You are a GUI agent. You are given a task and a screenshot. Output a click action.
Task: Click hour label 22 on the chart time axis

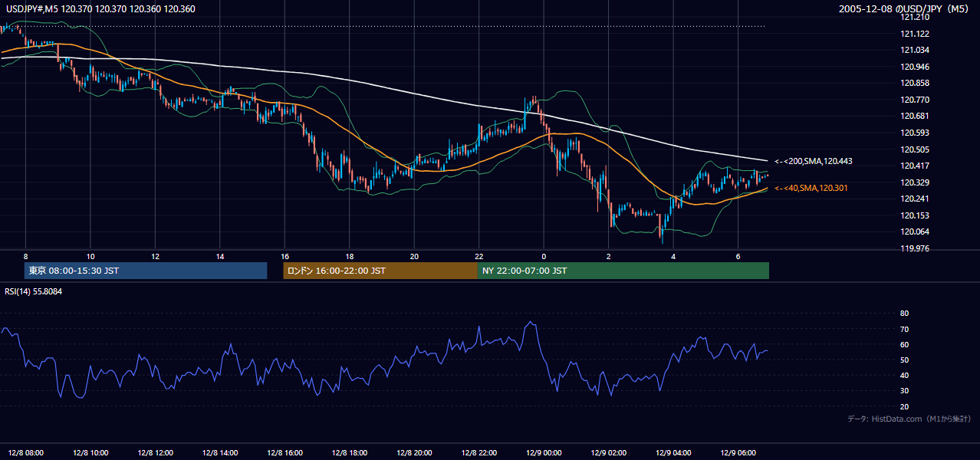pyautogui.click(x=478, y=256)
